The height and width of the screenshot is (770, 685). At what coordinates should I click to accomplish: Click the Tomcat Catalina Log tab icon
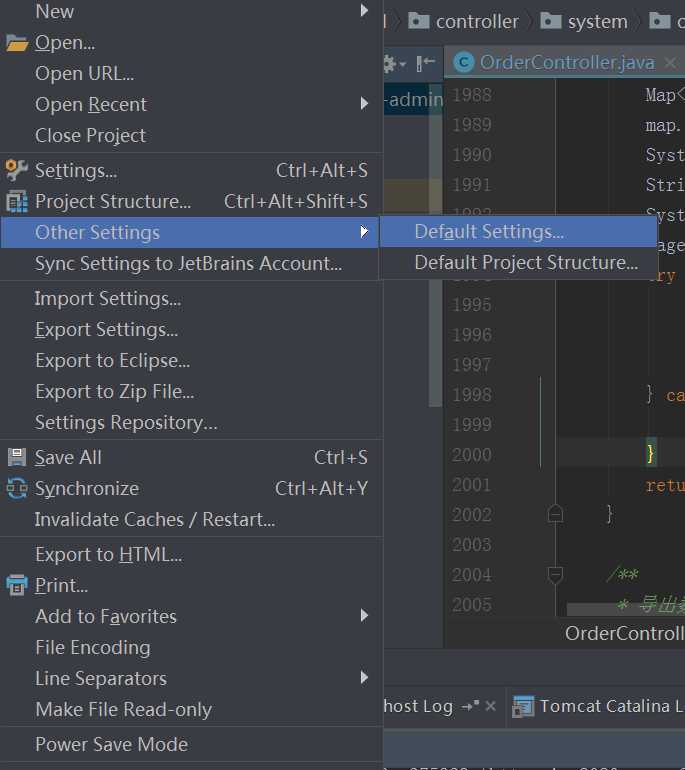point(523,707)
